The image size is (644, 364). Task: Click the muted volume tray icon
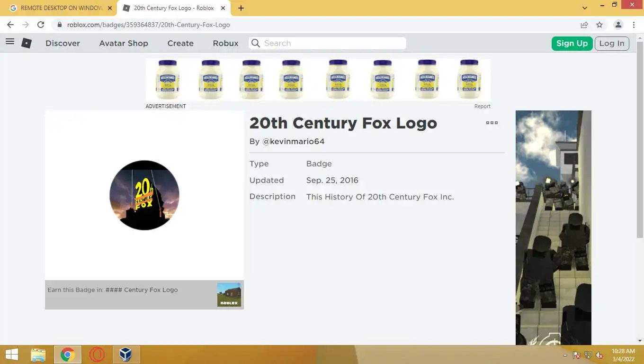pos(599,355)
